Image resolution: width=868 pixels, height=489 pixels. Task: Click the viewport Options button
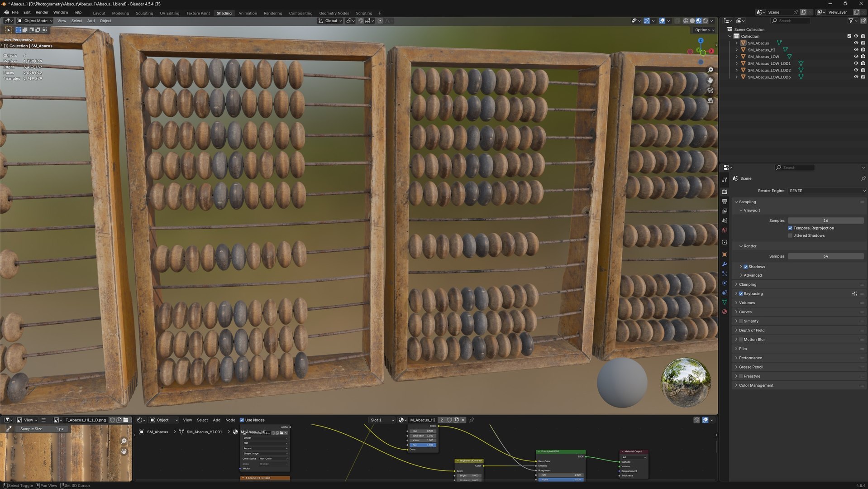click(x=704, y=30)
